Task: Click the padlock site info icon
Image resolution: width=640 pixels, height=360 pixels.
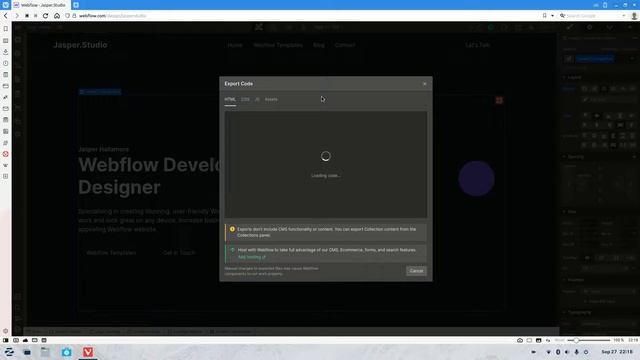Action: point(74,16)
